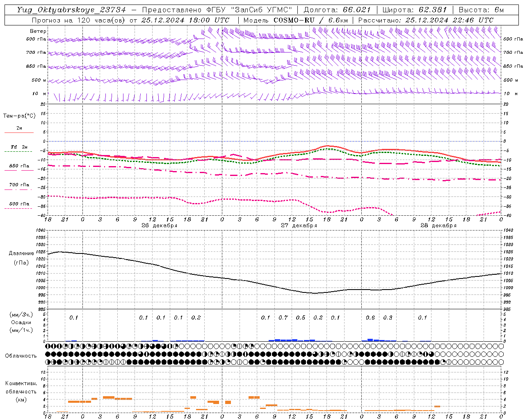Viewport: 525px width, 420px height.
Task: Click the '10 м' wind level label on left
Action: [39, 94]
